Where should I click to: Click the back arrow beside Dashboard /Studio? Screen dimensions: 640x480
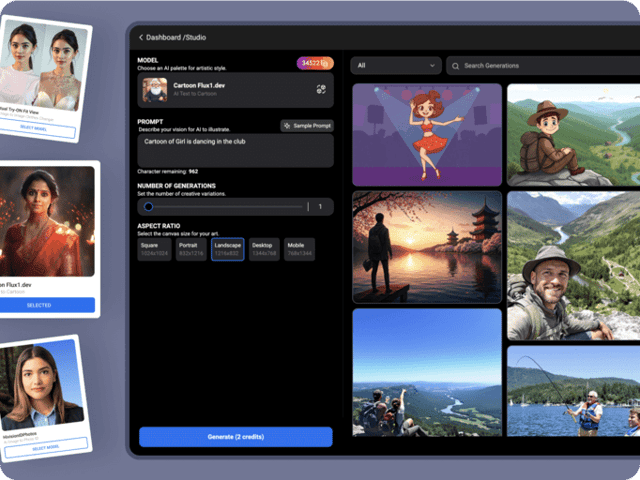141,38
